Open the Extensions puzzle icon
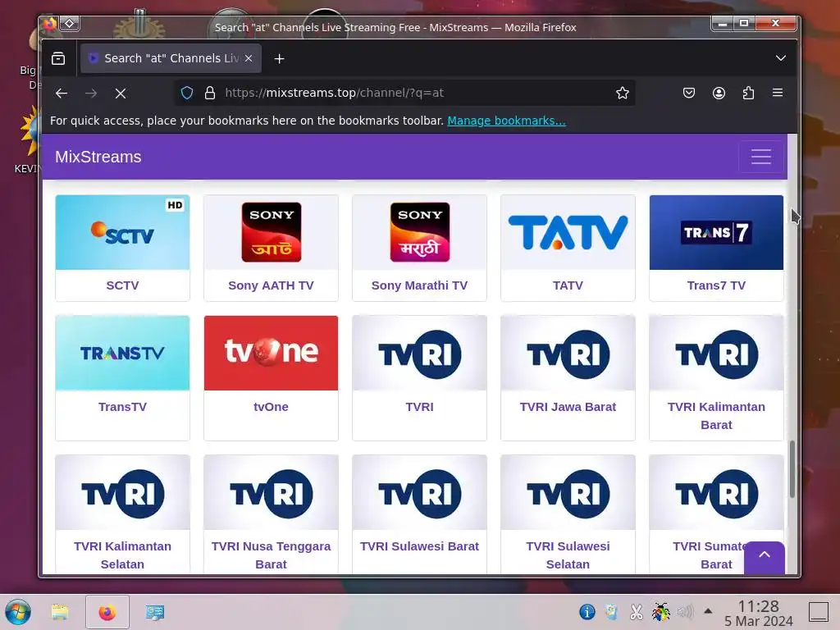This screenshot has width=840, height=630. [748, 94]
